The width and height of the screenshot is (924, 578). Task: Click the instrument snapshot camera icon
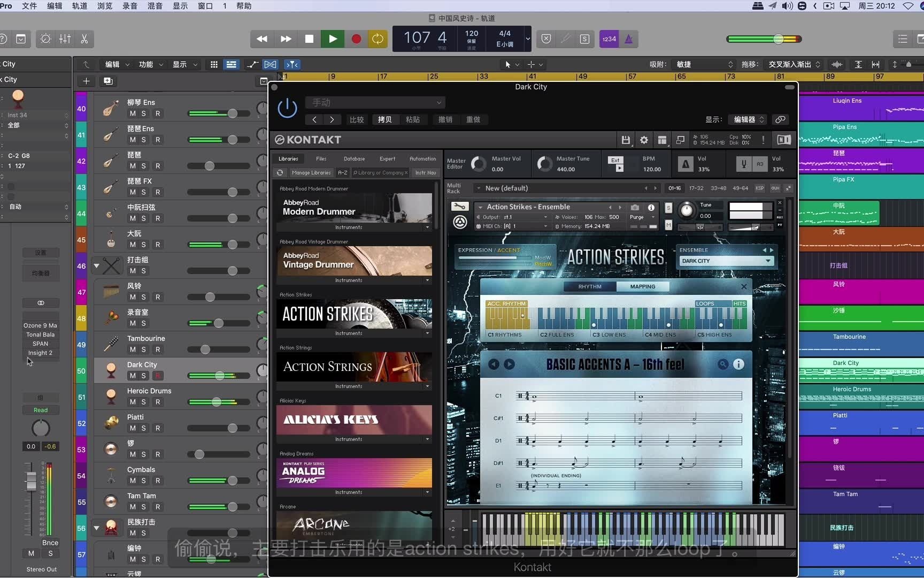tap(635, 207)
